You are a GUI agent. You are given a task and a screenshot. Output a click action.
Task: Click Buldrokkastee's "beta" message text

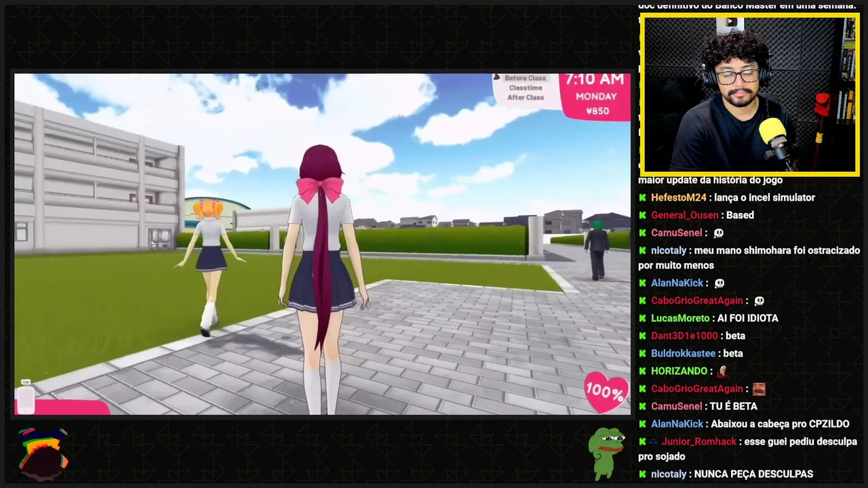[x=733, y=353]
